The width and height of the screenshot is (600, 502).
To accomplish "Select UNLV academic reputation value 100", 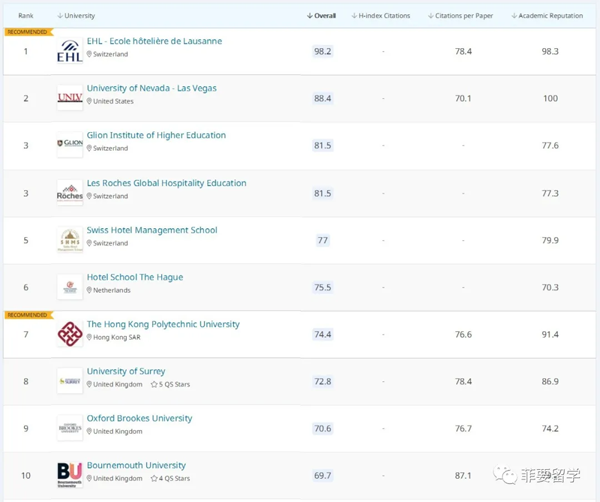I will point(550,98).
